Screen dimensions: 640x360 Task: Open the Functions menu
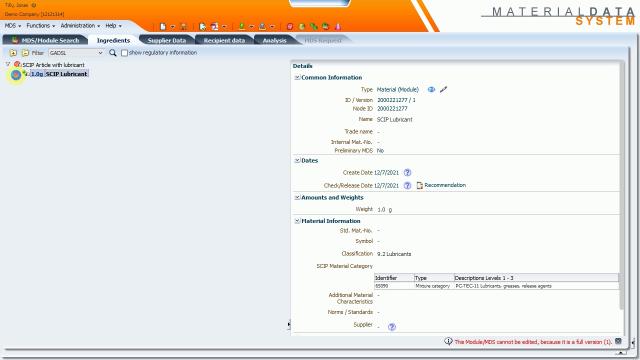click(40, 26)
